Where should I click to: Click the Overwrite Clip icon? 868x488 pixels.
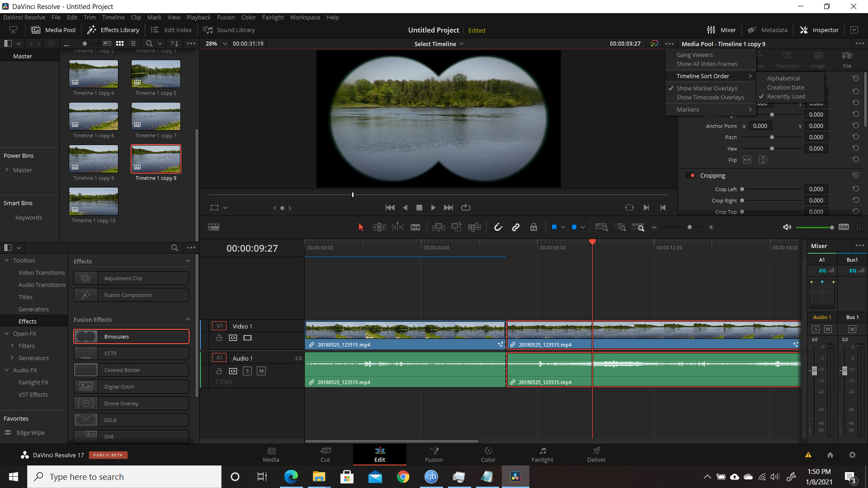(x=456, y=227)
